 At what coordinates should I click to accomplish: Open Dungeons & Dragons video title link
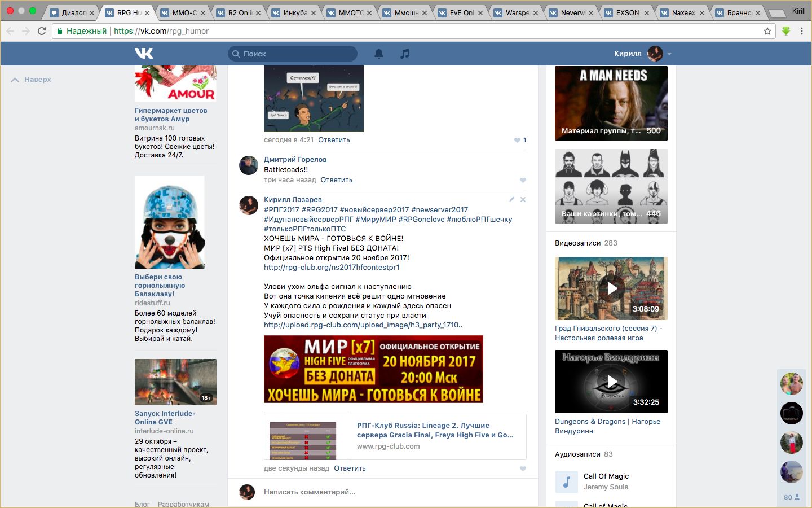point(607,426)
